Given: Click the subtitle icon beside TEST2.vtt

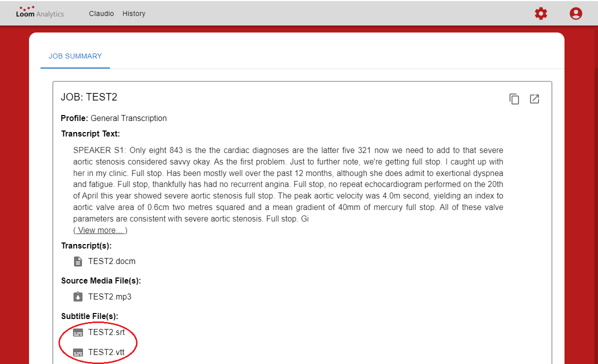Looking at the screenshot, I should 78,352.
